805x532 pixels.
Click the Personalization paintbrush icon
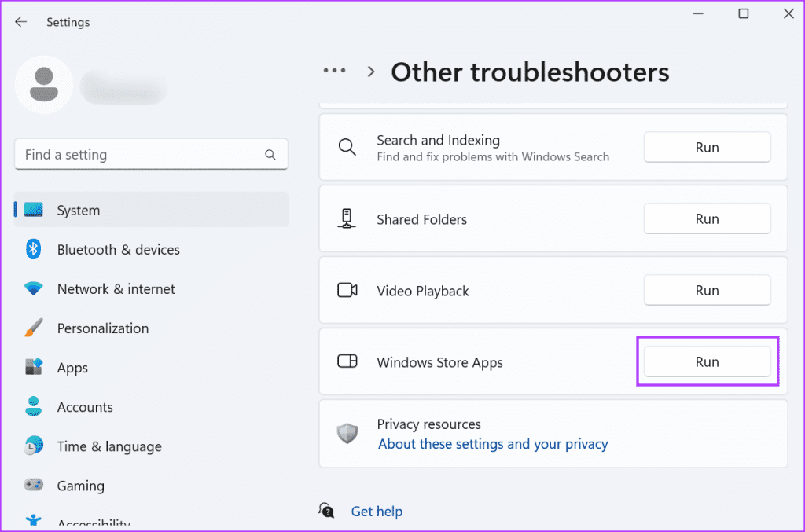point(33,328)
